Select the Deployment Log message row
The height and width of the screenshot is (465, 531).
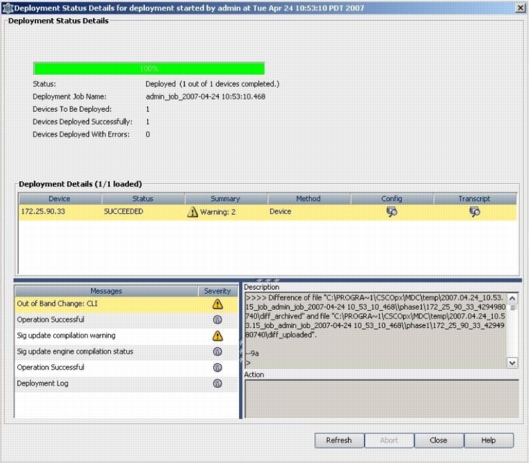pyautogui.click(x=126, y=383)
